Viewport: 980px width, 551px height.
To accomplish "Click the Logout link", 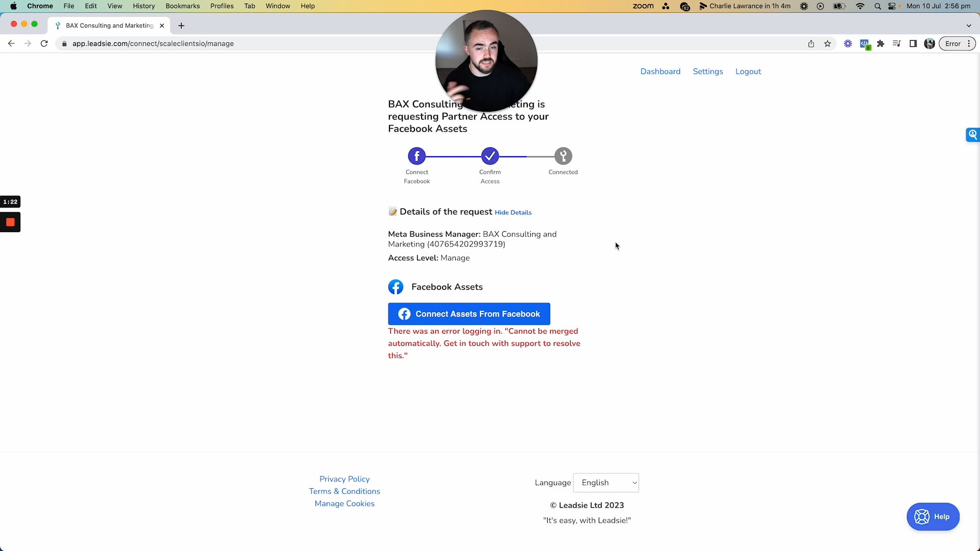I will pyautogui.click(x=748, y=71).
